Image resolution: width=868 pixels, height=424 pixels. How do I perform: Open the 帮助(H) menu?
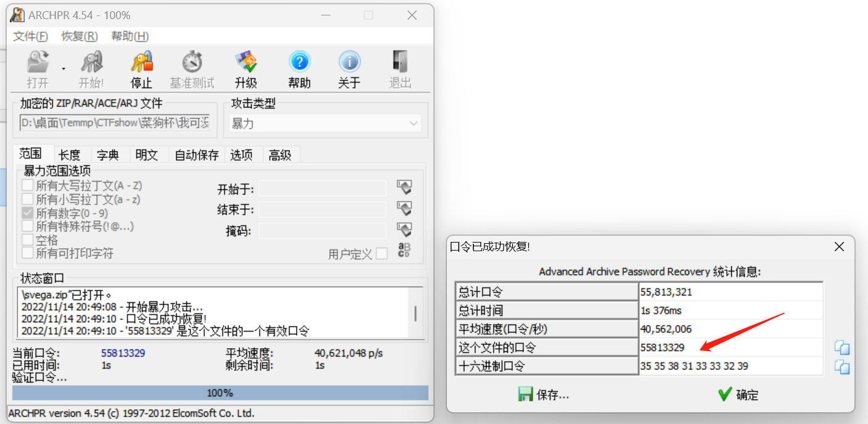(x=130, y=36)
